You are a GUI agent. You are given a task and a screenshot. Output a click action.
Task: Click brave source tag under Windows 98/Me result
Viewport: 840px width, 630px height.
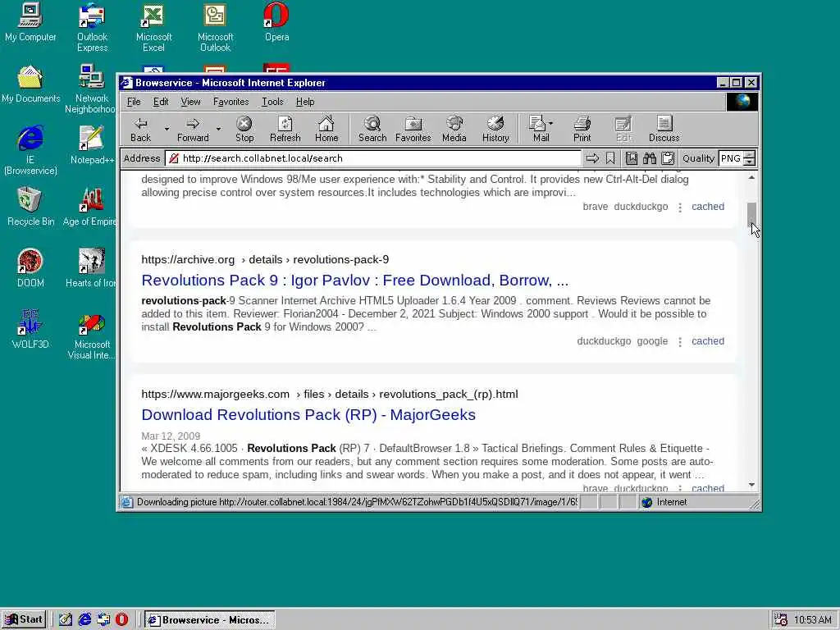click(x=596, y=206)
